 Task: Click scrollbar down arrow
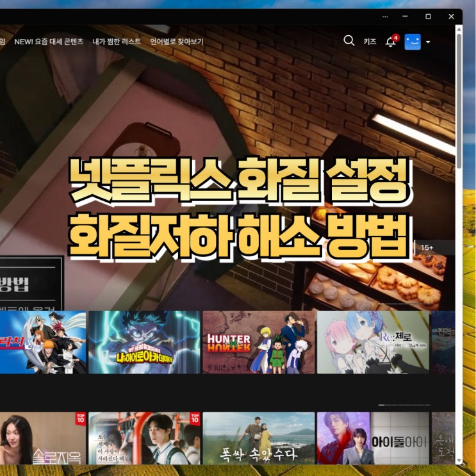coord(459,461)
